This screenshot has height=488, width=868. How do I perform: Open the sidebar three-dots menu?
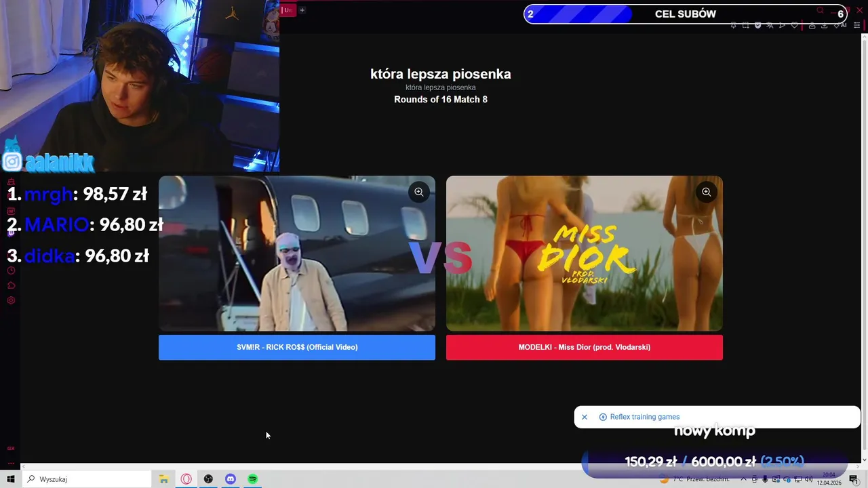pyautogui.click(x=11, y=463)
